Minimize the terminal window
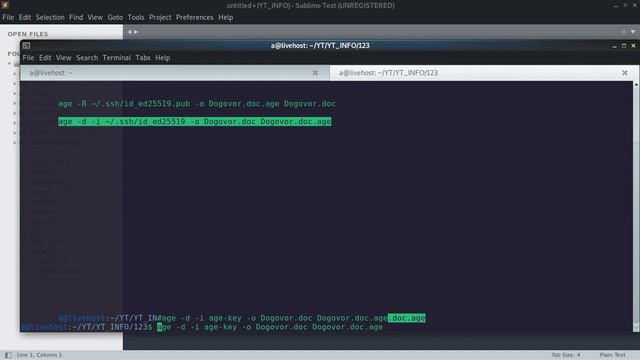The image size is (640, 360). 614,46
